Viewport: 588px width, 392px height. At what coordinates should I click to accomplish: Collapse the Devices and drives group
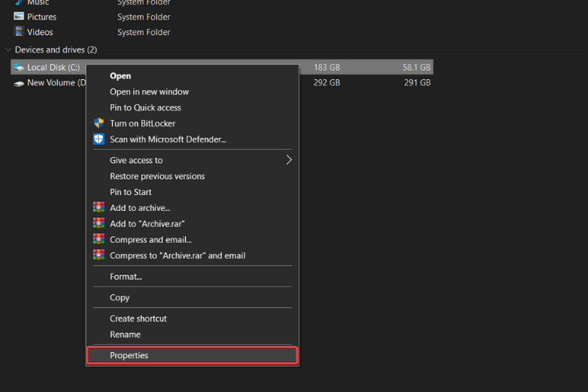pos(8,49)
